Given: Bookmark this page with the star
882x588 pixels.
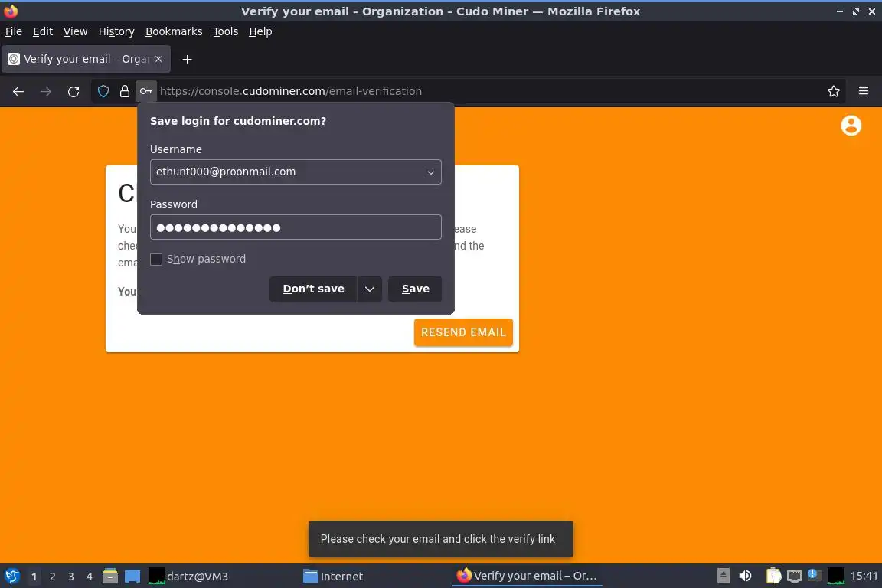Looking at the screenshot, I should [x=834, y=91].
